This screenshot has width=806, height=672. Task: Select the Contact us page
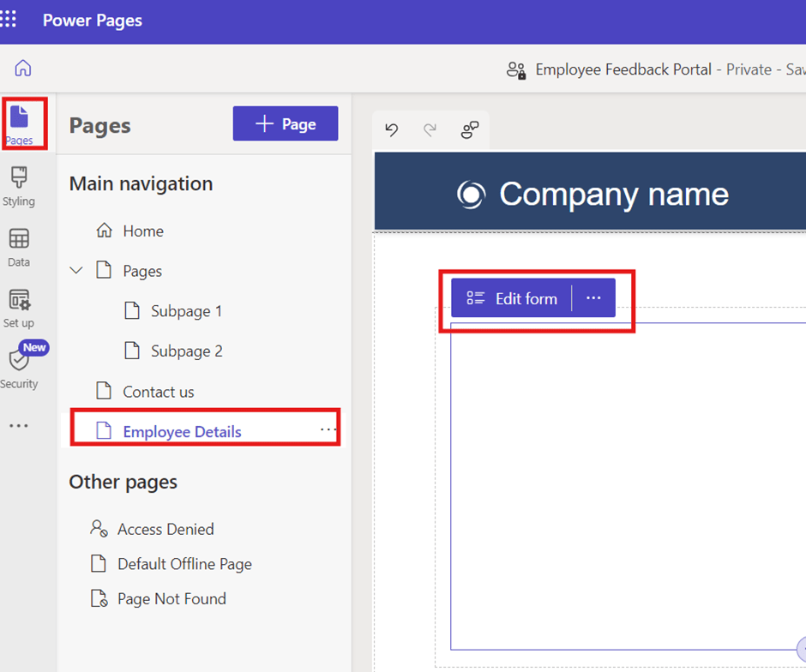tap(158, 392)
